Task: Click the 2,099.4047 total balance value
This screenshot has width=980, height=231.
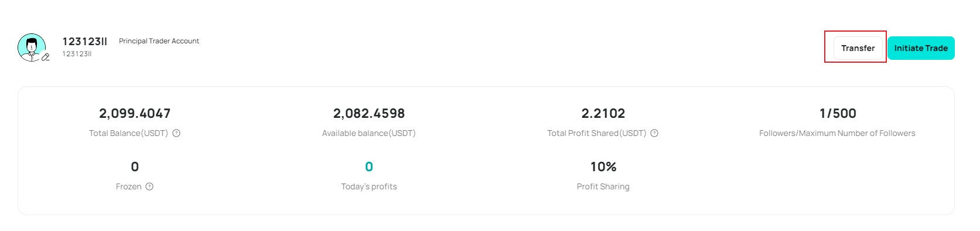Action: pyautogui.click(x=135, y=113)
